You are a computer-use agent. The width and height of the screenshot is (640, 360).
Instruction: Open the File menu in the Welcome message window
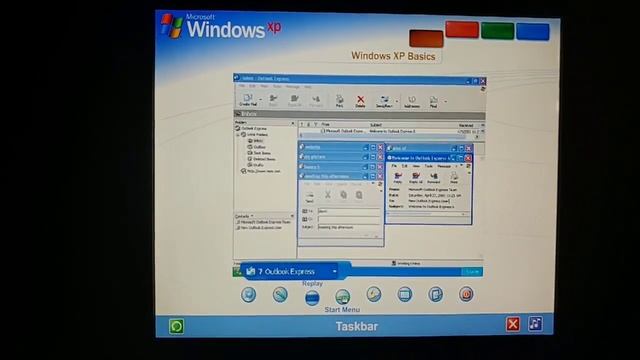[394, 166]
